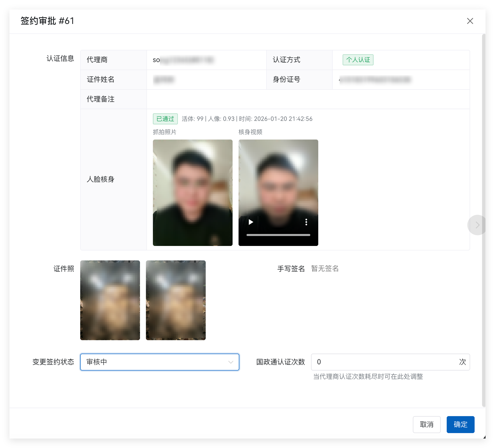Play the 核身视频 verification video

coord(251,222)
